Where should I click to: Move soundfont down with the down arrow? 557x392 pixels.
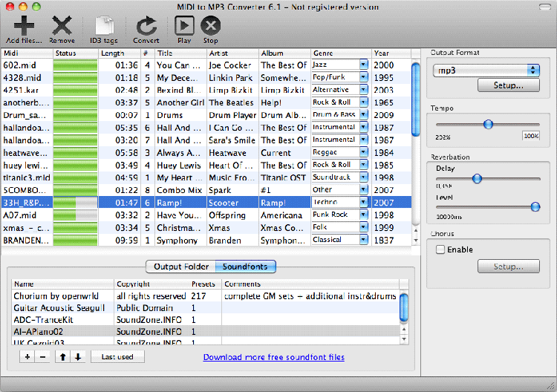78,357
